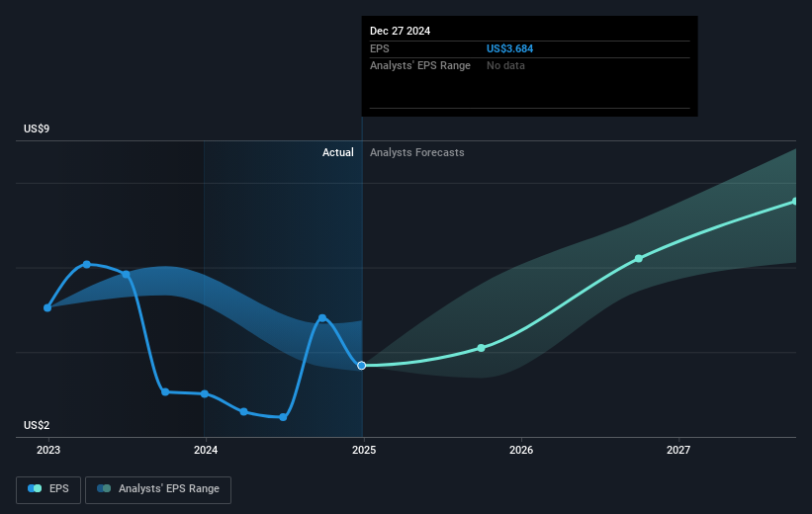Select the first EPS point at 2023
The width and height of the screenshot is (812, 514).
(47, 308)
